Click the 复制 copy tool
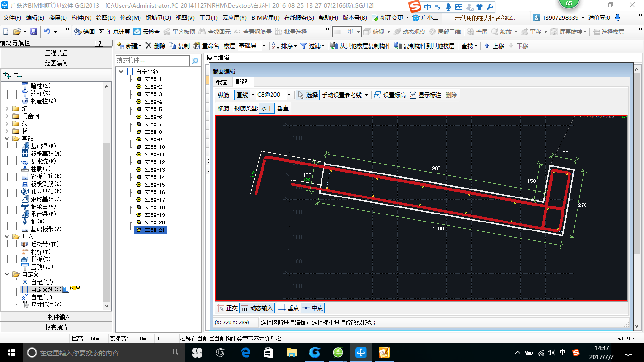644x362 pixels. coord(179,46)
